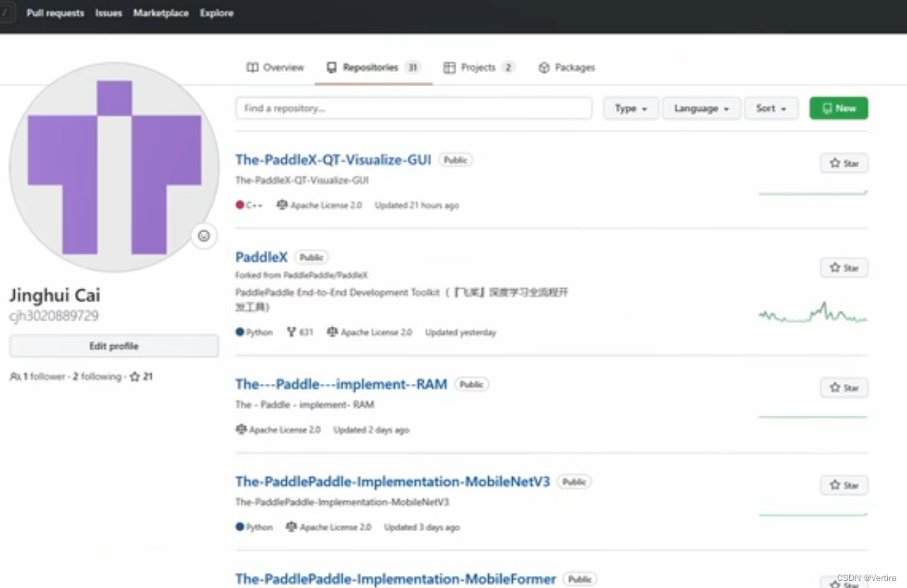Open the PaddleX repository link
Viewport: 907px width, 588px height.
point(261,257)
